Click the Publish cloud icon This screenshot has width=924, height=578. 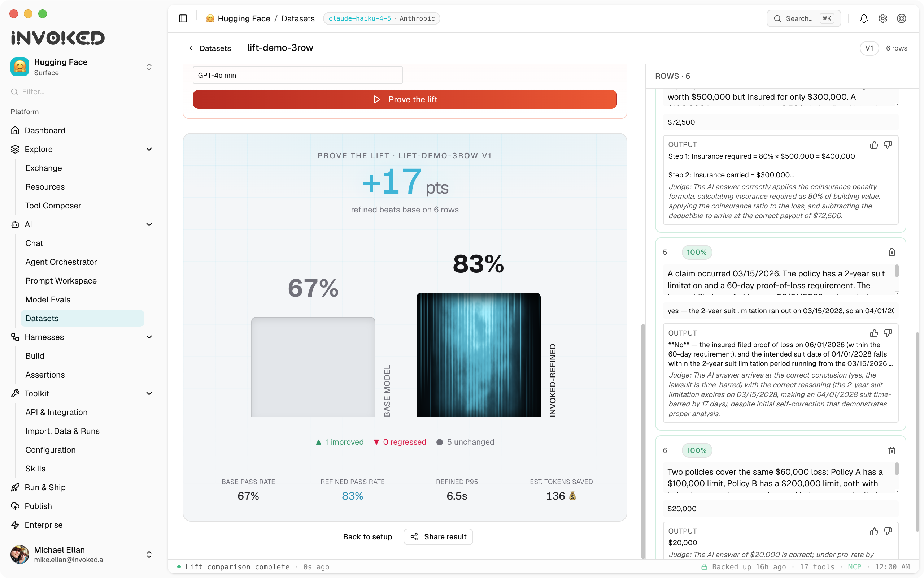[15, 506]
